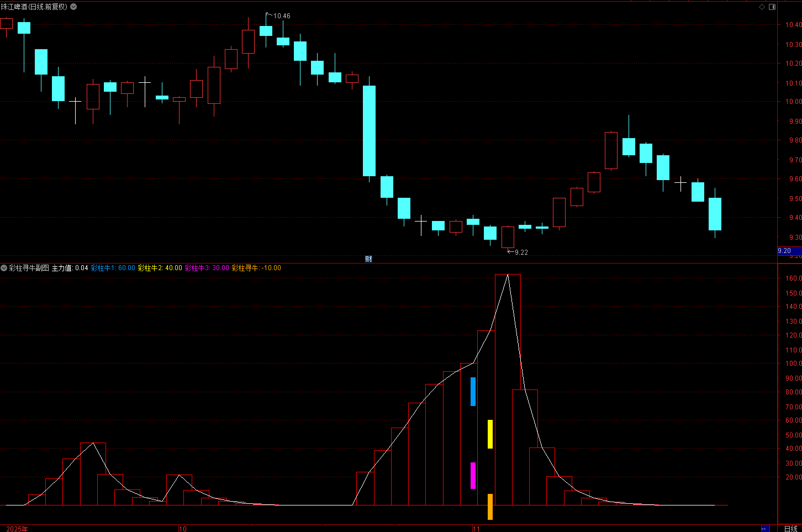Click the blue box in the bottom bar
Screen dimensions: 802x532
766,529
